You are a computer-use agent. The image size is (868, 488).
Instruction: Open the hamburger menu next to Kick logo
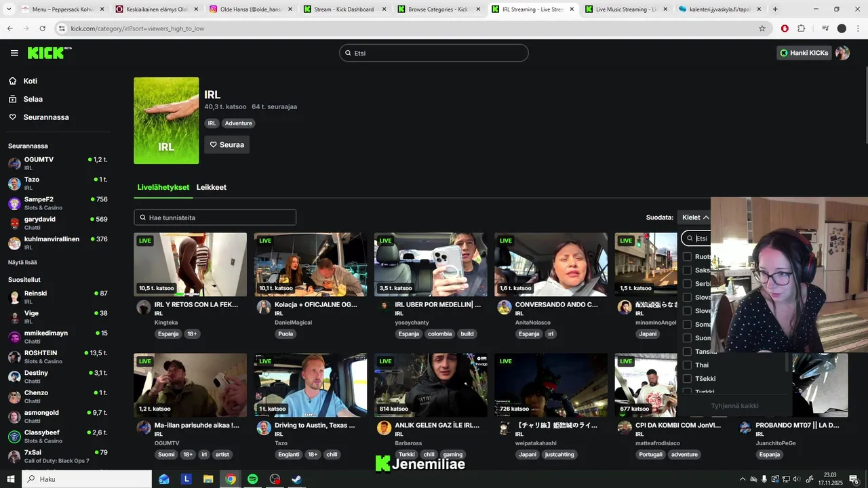pyautogui.click(x=14, y=53)
